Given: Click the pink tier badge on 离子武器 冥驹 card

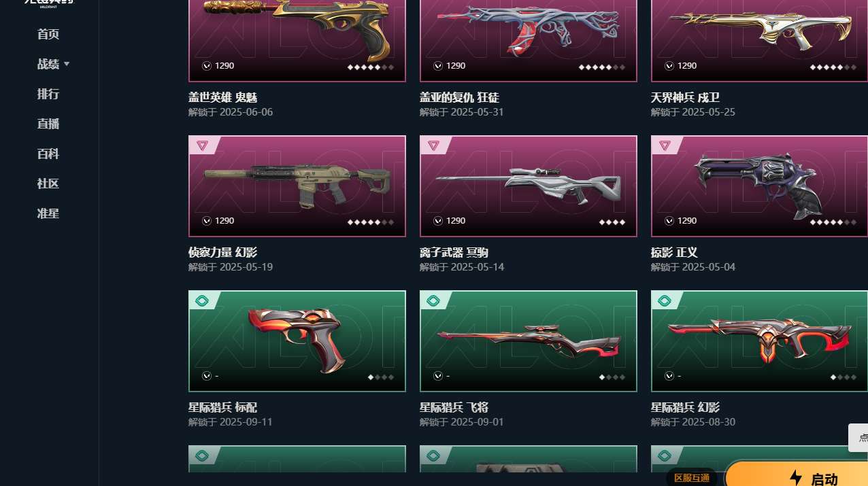Looking at the screenshot, I should [x=433, y=145].
